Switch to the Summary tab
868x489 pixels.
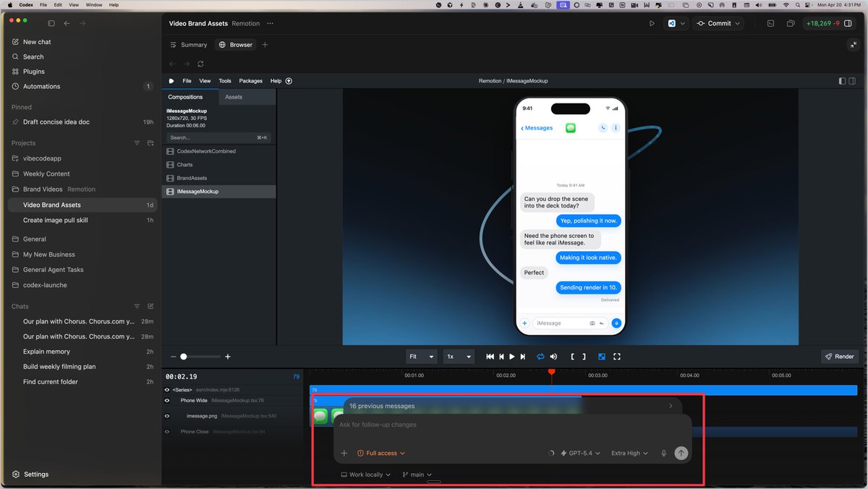tap(188, 45)
